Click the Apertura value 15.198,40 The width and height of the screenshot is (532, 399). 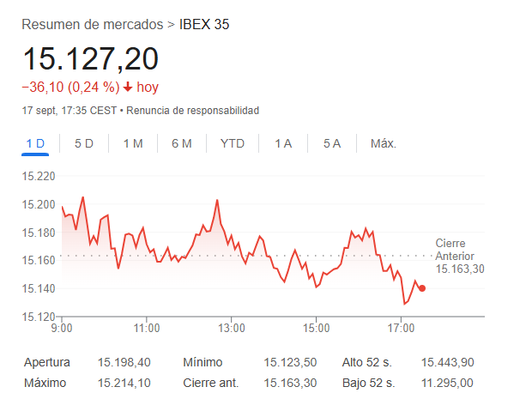point(124,362)
